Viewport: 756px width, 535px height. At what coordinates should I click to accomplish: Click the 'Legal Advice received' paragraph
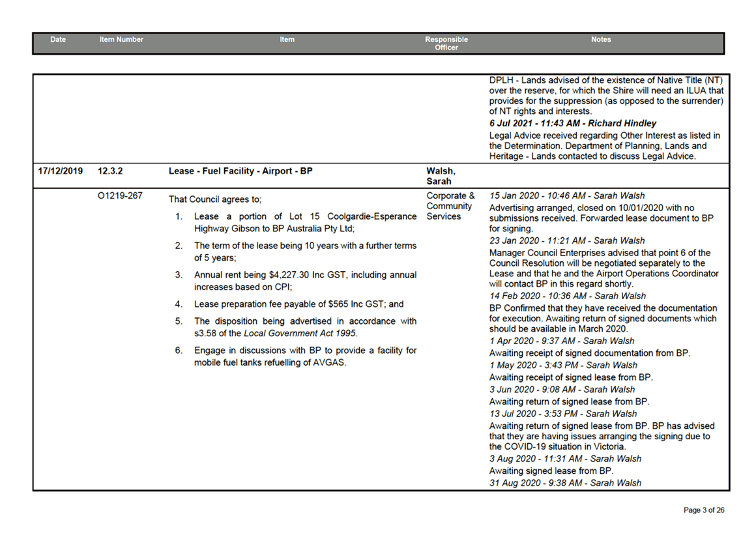point(605,146)
